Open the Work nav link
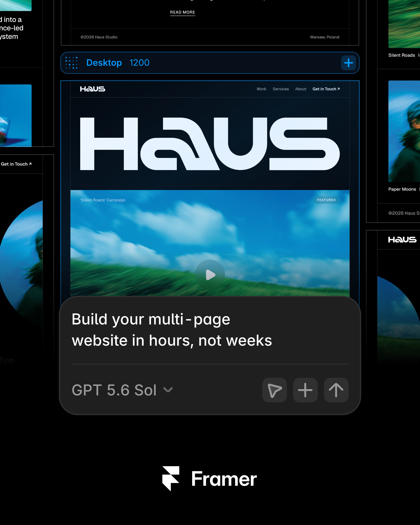 coord(261,89)
